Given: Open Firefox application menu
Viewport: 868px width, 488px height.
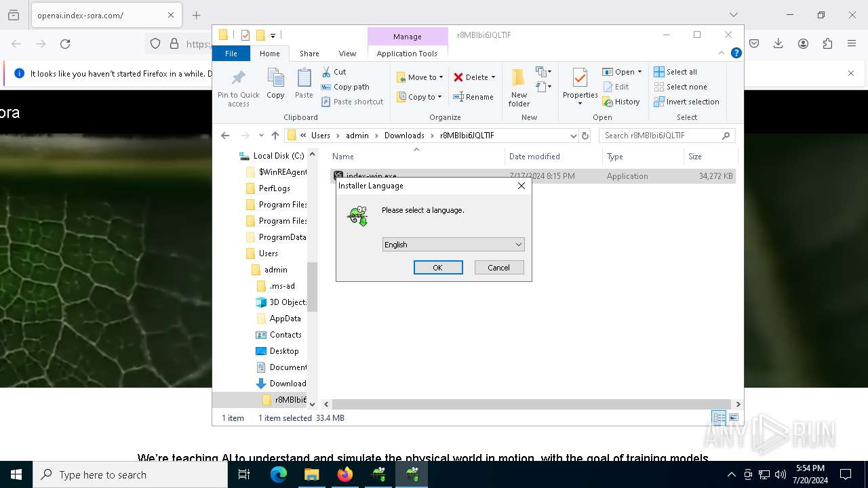Looking at the screenshot, I should 852,44.
